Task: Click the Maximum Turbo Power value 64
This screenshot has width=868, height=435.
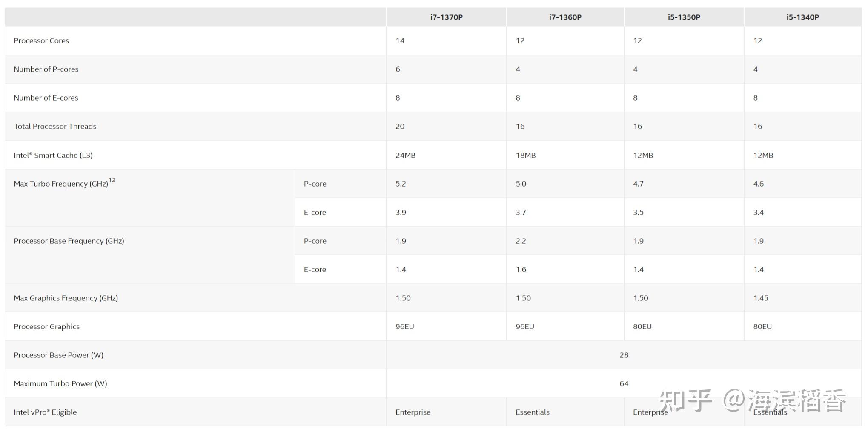Action: click(x=624, y=384)
